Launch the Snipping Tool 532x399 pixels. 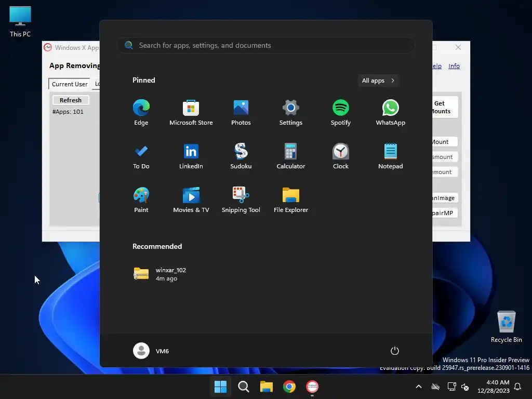pyautogui.click(x=241, y=200)
